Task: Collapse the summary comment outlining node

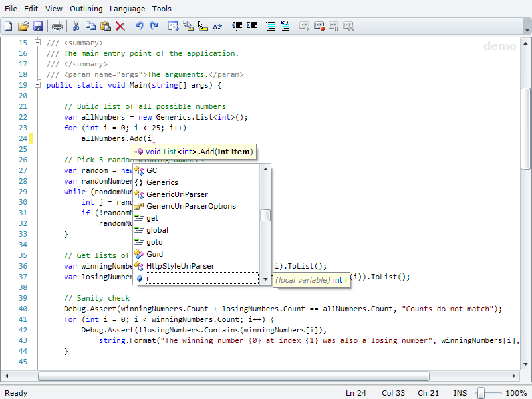Action: coord(38,43)
